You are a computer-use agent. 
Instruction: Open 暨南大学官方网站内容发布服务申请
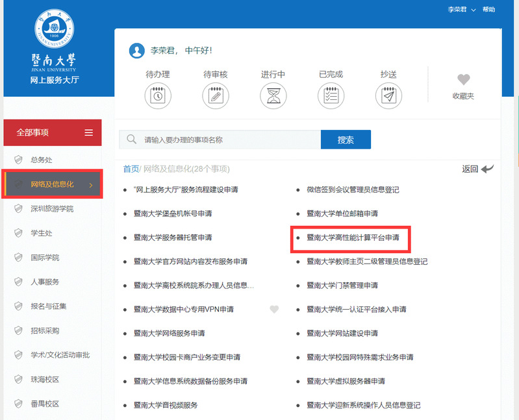click(190, 261)
